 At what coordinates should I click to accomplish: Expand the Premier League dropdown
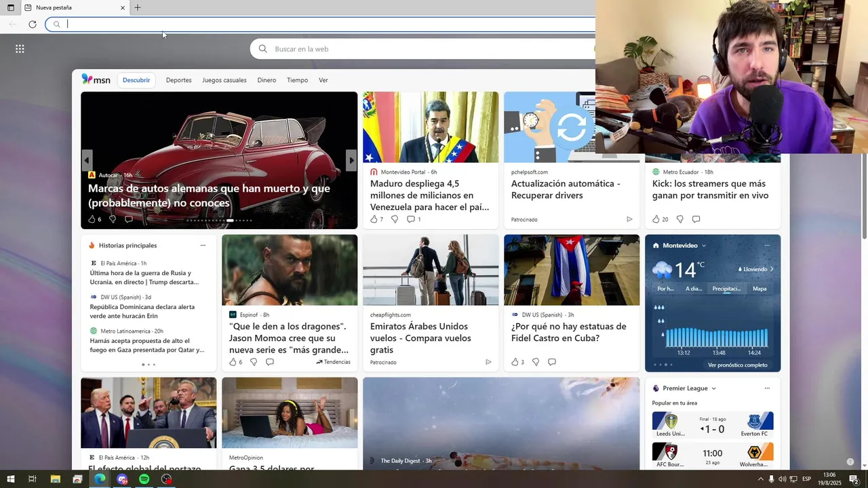(713, 388)
